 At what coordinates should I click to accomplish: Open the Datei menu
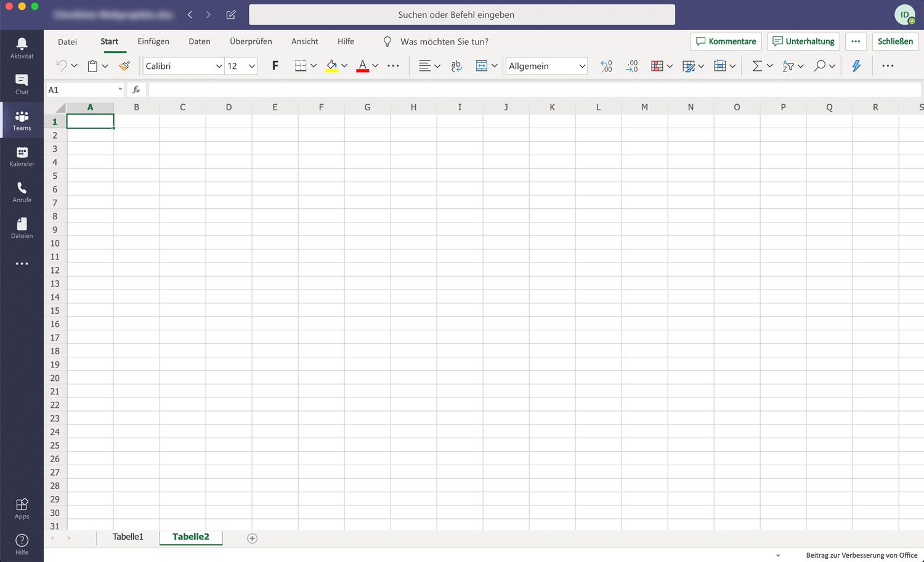tap(67, 42)
